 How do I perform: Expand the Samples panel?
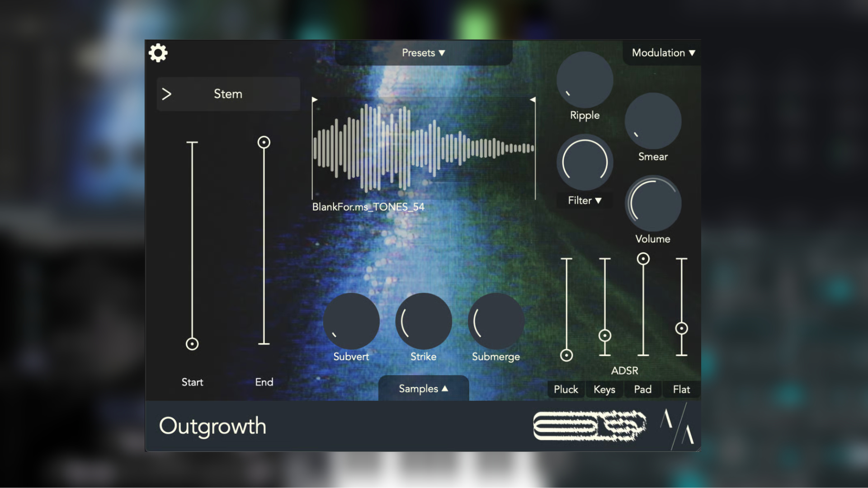423,389
